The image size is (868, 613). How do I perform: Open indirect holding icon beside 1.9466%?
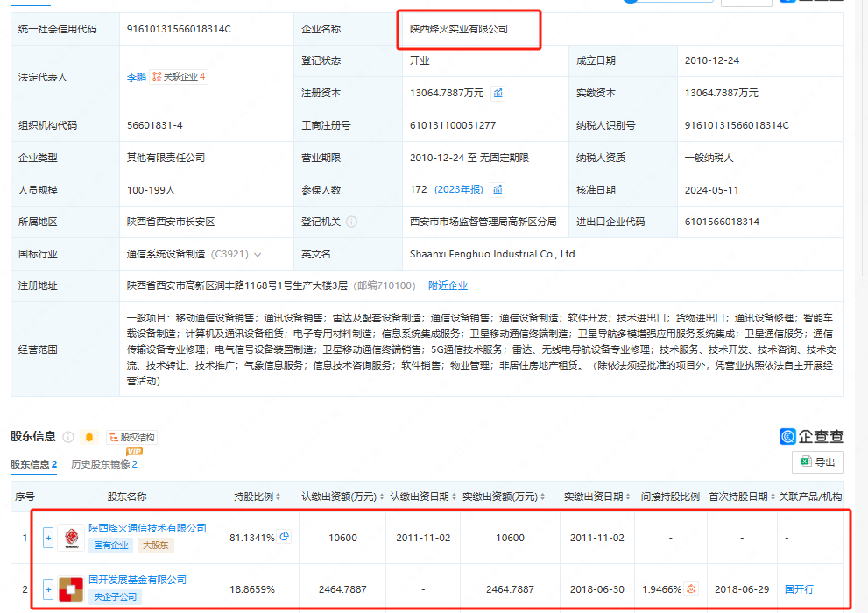click(691, 588)
